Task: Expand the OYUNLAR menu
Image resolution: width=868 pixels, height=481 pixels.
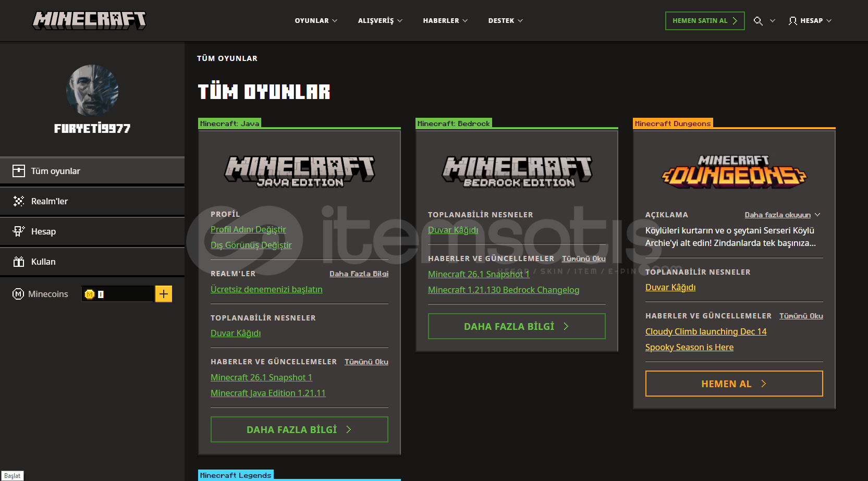Action: (x=316, y=21)
